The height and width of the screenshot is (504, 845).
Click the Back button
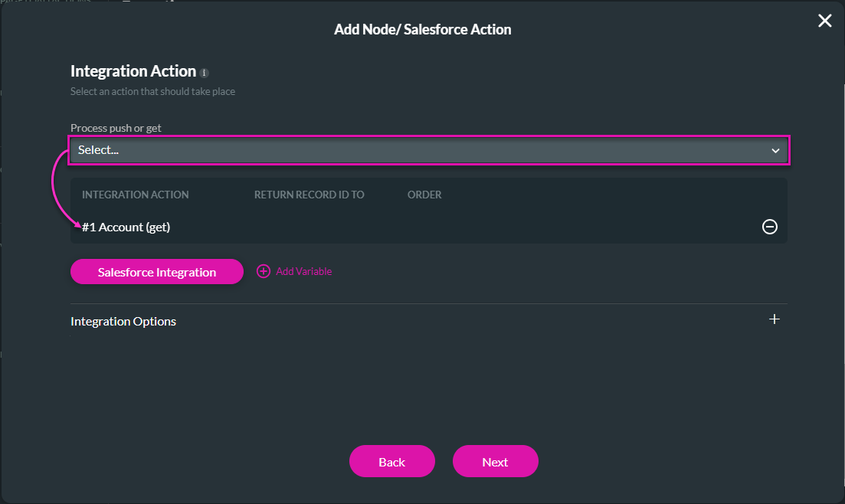(x=391, y=461)
